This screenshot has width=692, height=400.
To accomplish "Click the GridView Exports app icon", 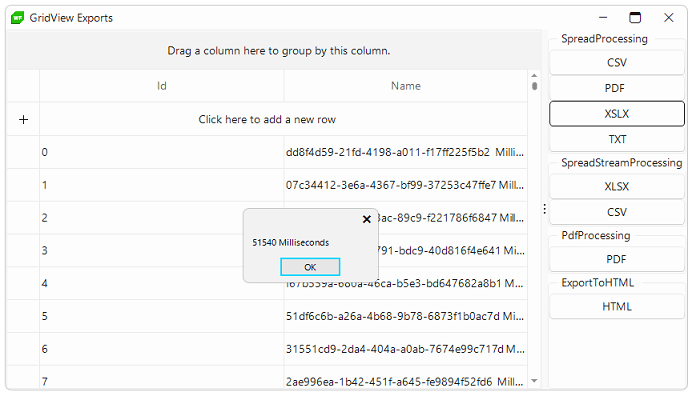I will click(17, 18).
